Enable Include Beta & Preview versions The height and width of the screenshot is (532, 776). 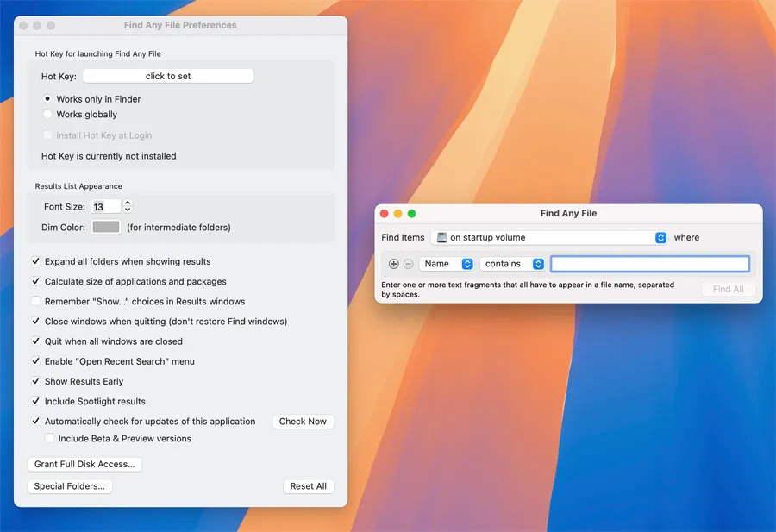click(x=50, y=439)
